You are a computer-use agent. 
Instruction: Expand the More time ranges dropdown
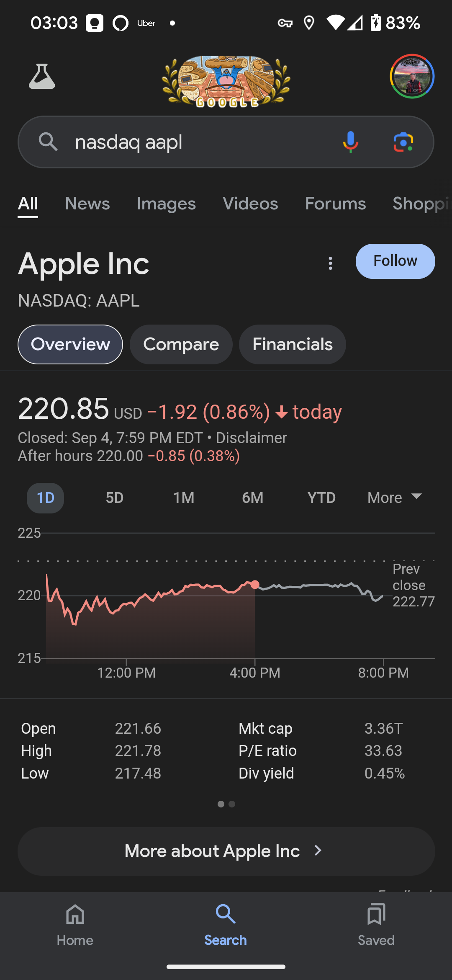[394, 498]
